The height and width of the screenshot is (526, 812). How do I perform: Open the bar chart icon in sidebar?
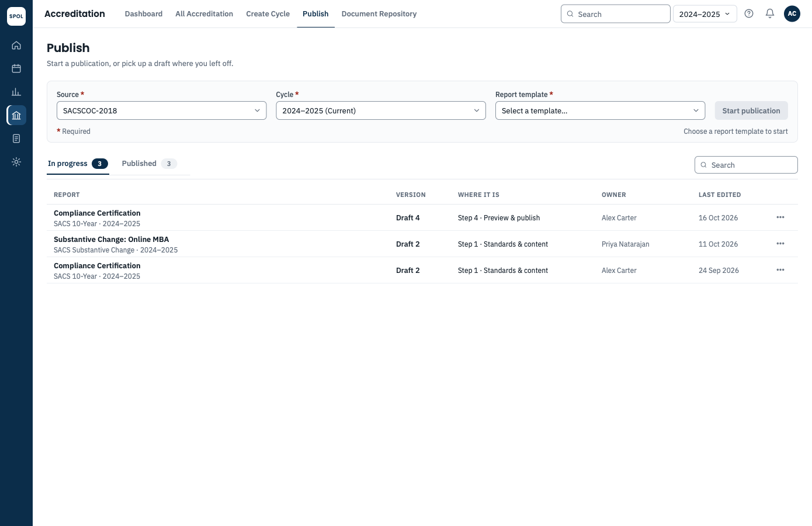(16, 92)
